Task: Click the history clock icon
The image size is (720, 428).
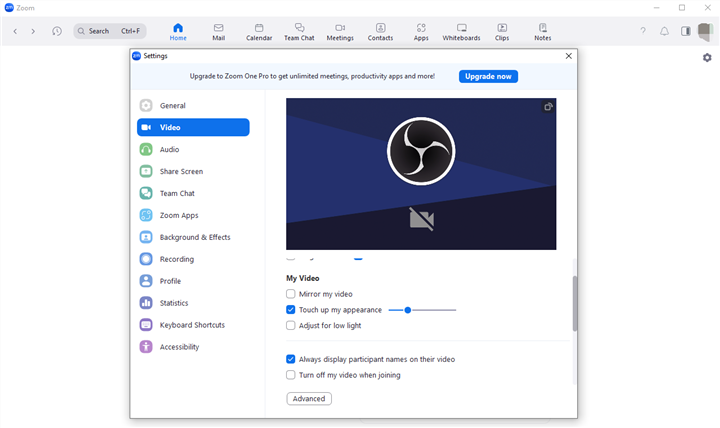Action: tap(57, 31)
